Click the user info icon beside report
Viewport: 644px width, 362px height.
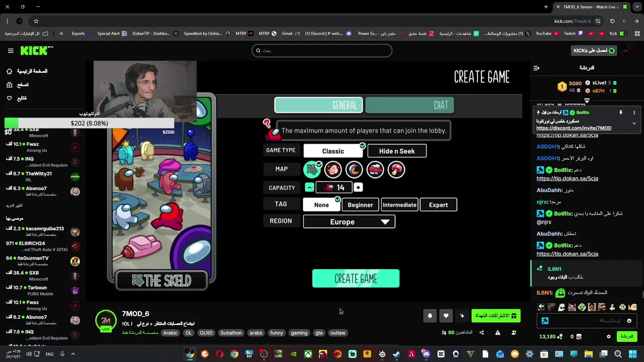click(514, 332)
